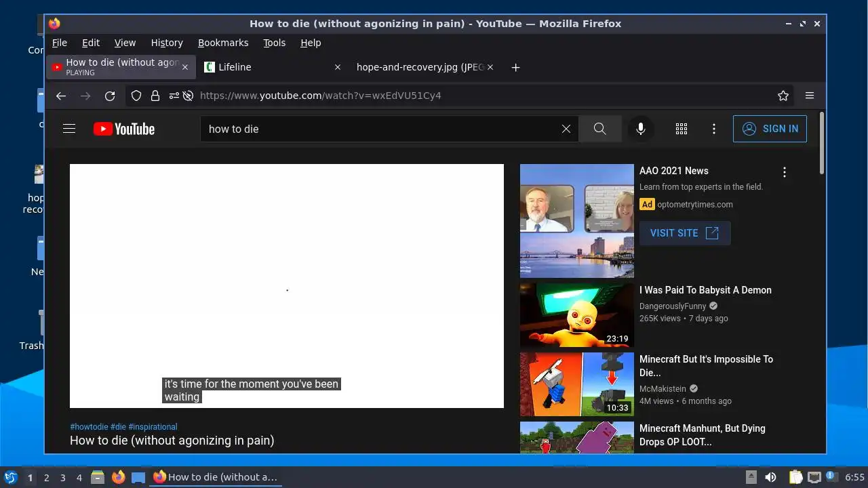This screenshot has width=868, height=488.
Task: Click the URL address bar text
Action: click(x=321, y=96)
